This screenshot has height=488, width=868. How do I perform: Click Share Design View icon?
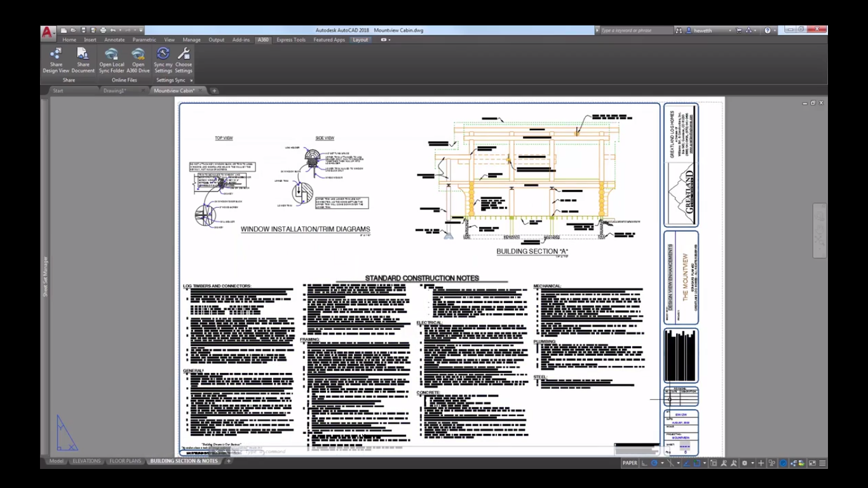[x=56, y=60]
